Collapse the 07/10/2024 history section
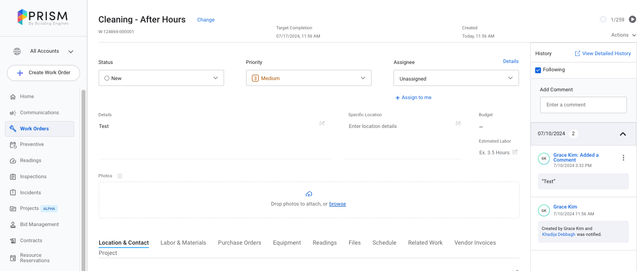Viewport: 644px width, 271px height. pyautogui.click(x=623, y=134)
